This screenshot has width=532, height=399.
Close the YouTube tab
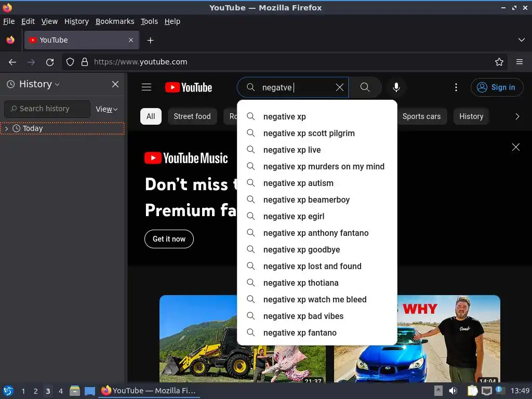tap(131, 40)
